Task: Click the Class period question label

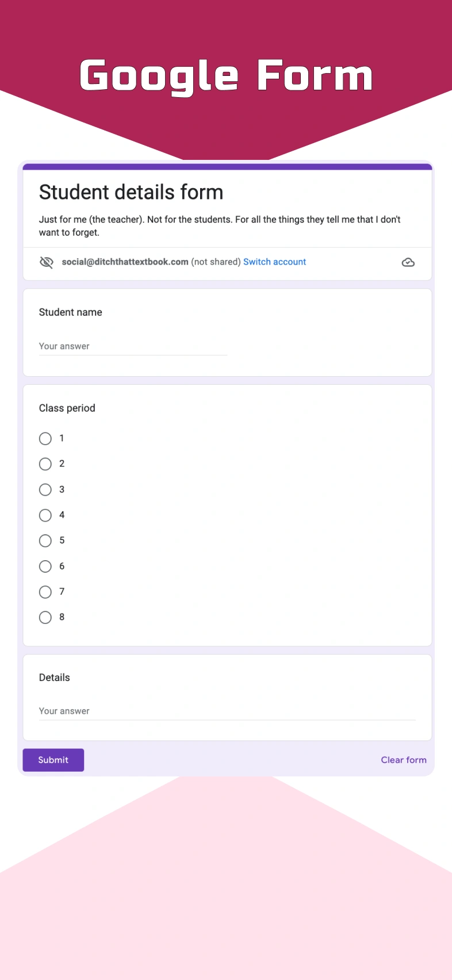Action: pos(67,408)
